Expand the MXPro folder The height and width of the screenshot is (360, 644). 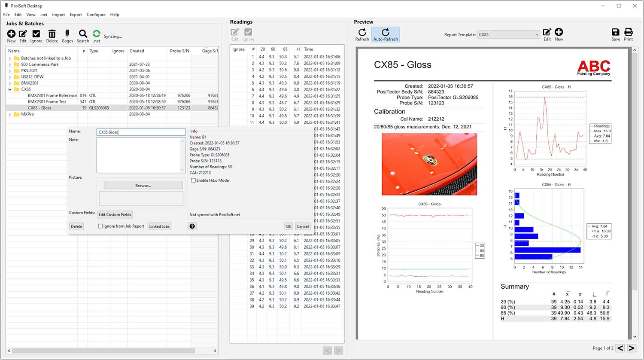click(x=10, y=114)
